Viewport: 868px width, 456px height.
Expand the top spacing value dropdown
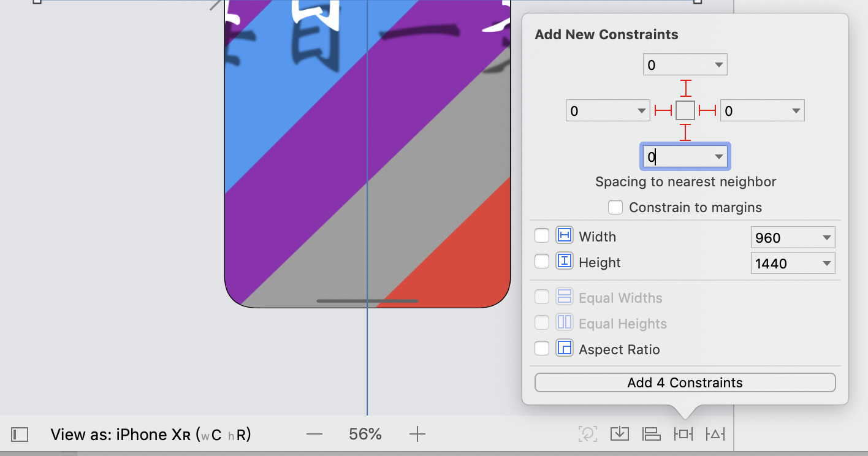(718, 65)
